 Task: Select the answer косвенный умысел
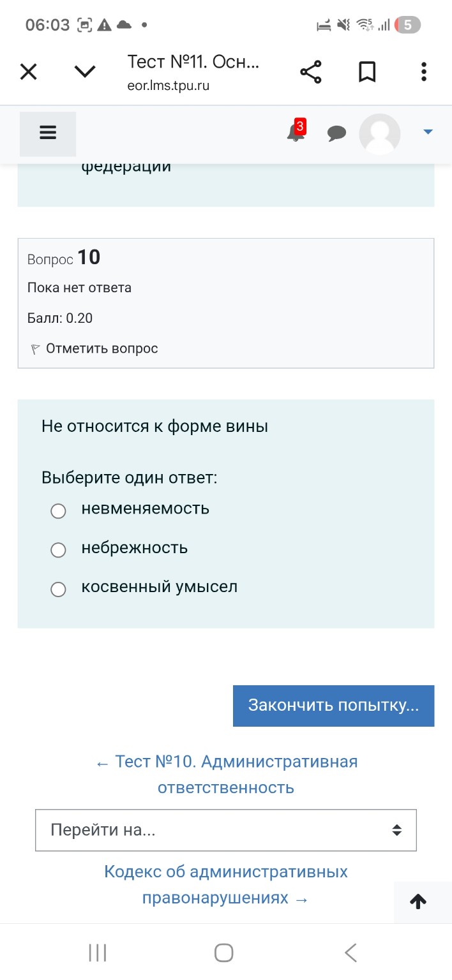58,589
